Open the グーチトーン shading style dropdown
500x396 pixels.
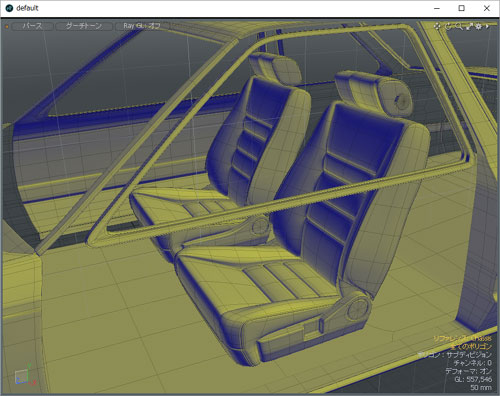point(84,26)
